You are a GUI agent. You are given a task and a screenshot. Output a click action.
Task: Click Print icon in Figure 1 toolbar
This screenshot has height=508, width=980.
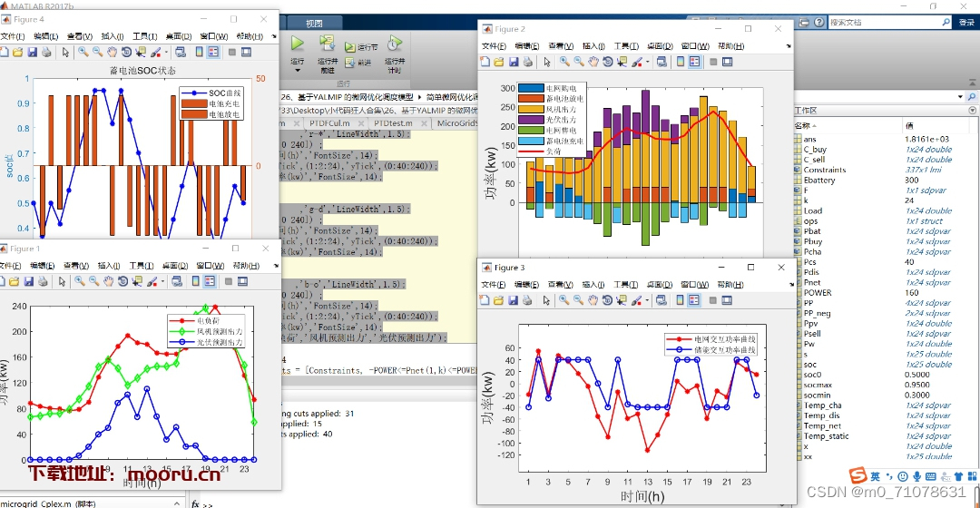(x=44, y=282)
